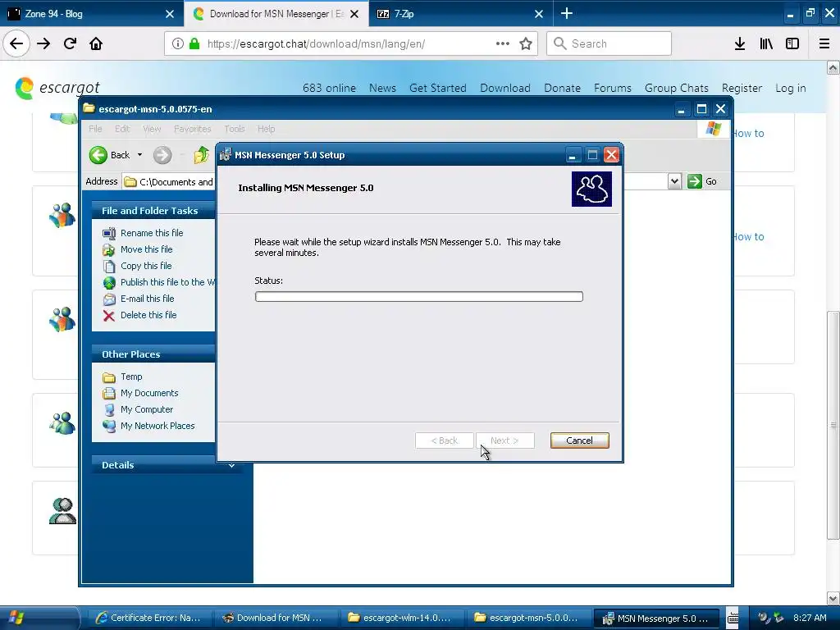
Task: Open My Documents in Other Places
Action: click(149, 393)
